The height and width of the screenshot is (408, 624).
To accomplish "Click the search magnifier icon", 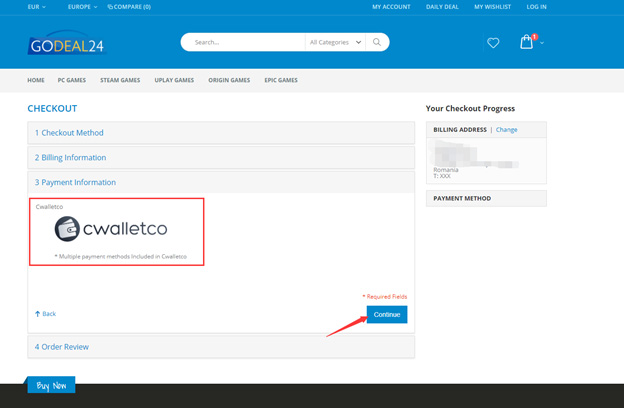I will 376,42.
